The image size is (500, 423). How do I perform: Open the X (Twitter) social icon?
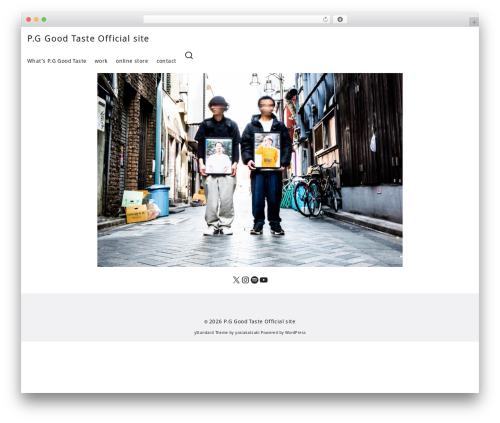pyautogui.click(x=236, y=280)
